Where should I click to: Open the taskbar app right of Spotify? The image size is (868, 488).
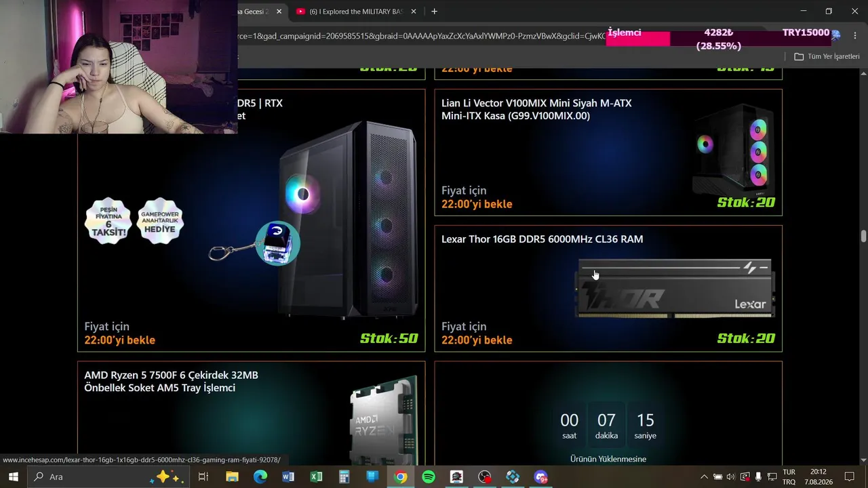[x=456, y=476]
